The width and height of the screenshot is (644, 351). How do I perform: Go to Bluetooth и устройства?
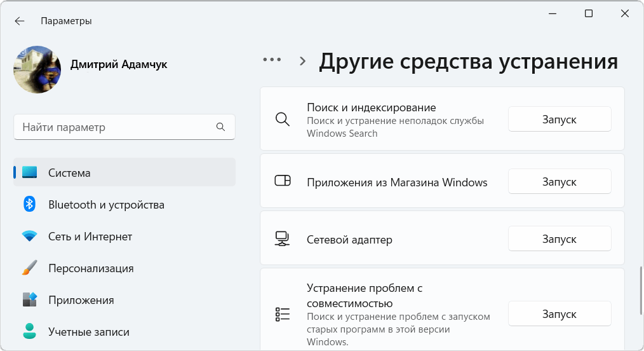point(106,205)
